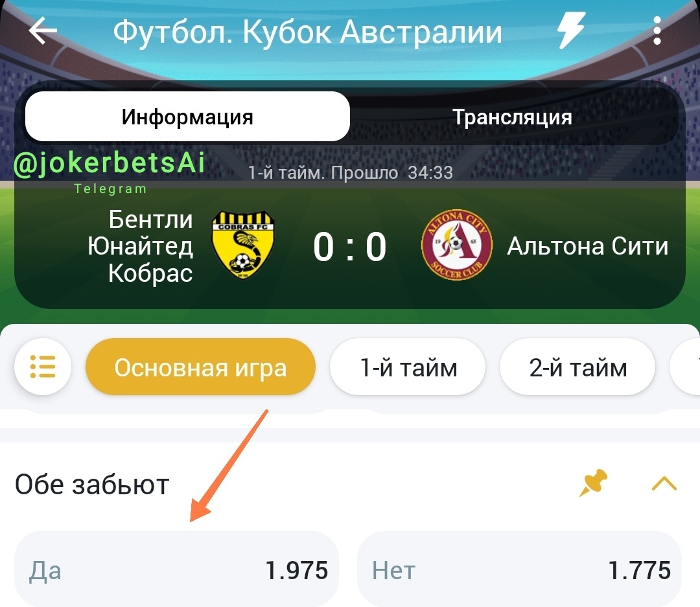
Task: Tap the Бентли Юнайтед Кобрас team name
Action: coord(140,246)
